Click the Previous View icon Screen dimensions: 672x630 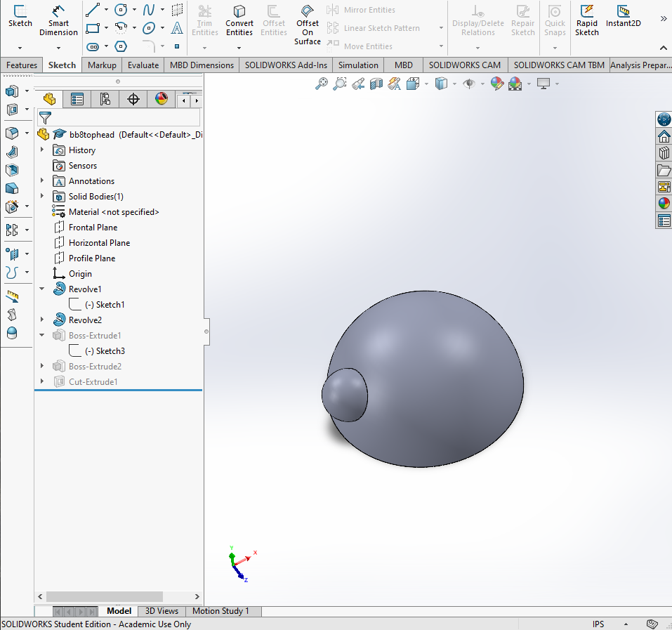pos(358,84)
